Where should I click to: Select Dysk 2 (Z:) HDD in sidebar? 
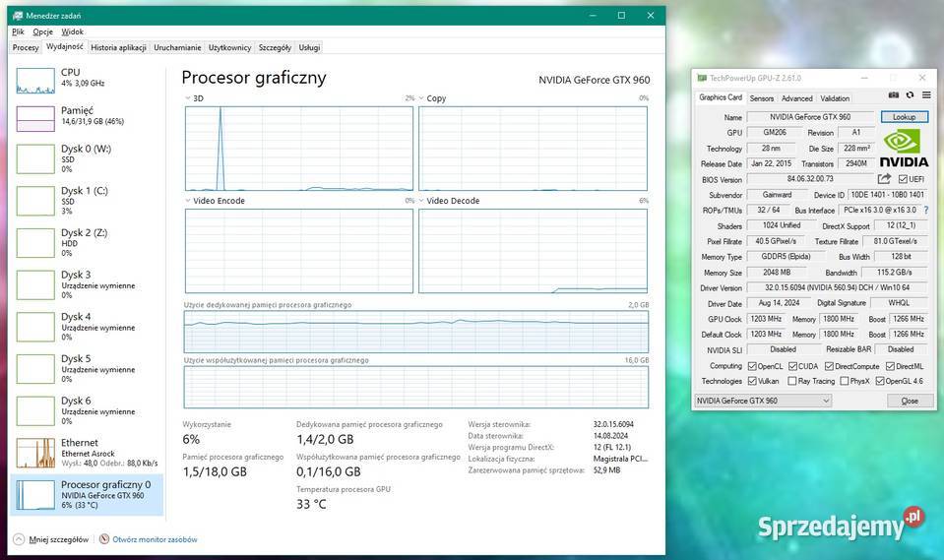click(87, 243)
